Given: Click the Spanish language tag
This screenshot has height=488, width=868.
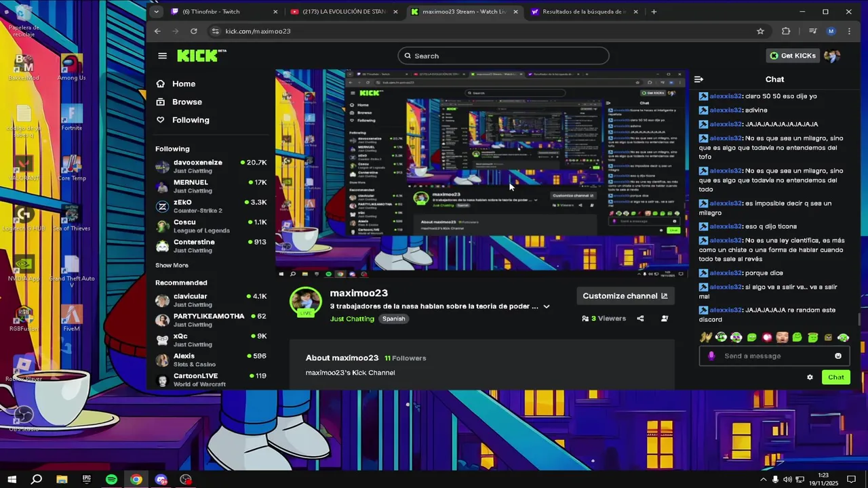Looking at the screenshot, I should [x=393, y=319].
